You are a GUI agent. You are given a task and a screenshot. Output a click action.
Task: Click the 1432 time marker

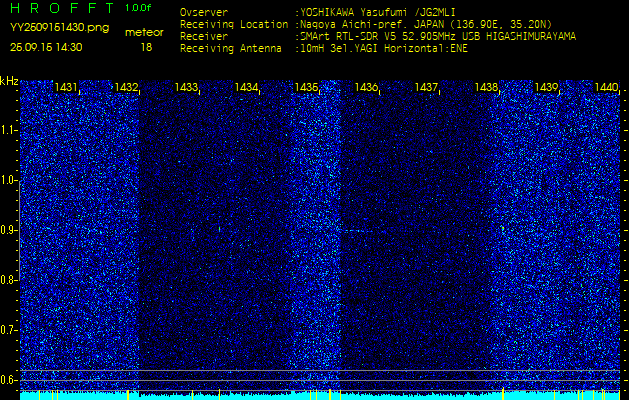pyautogui.click(x=126, y=87)
